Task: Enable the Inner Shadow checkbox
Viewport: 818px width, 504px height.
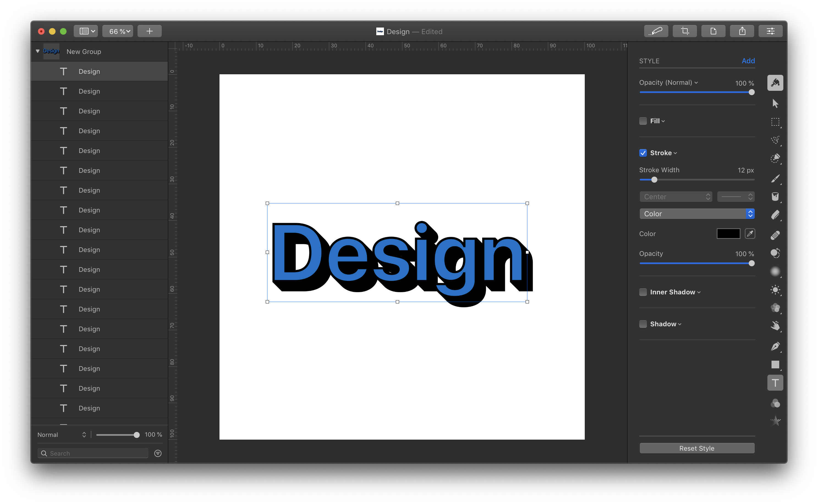Action: point(643,292)
